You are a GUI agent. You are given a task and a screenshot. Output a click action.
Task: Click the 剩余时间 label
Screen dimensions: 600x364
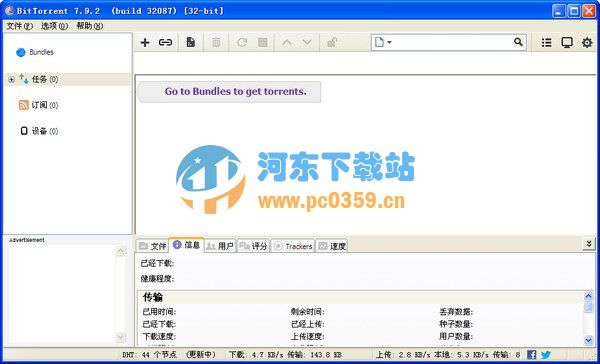point(307,312)
